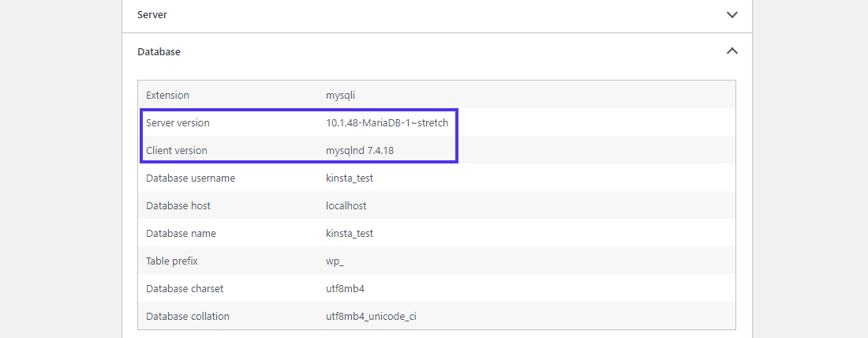Select the Table prefix label

click(173, 261)
